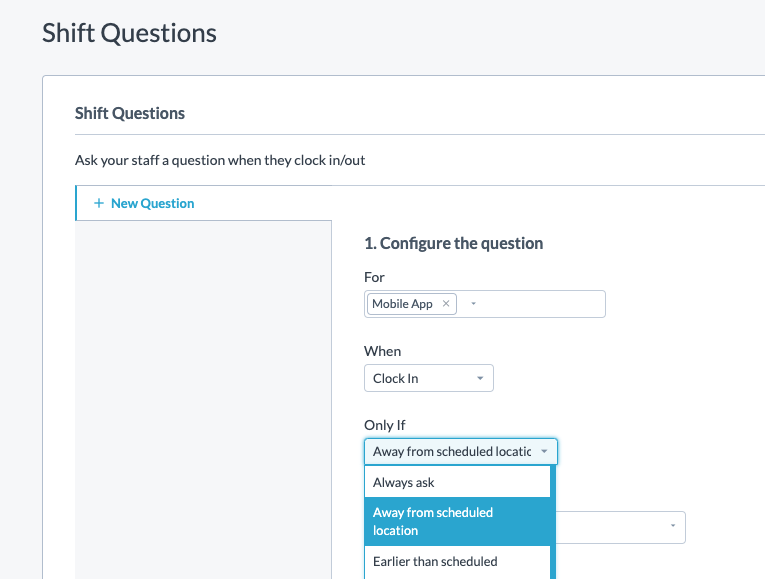Click the Only If dropdown arrow
The width and height of the screenshot is (765, 579).
(544, 452)
